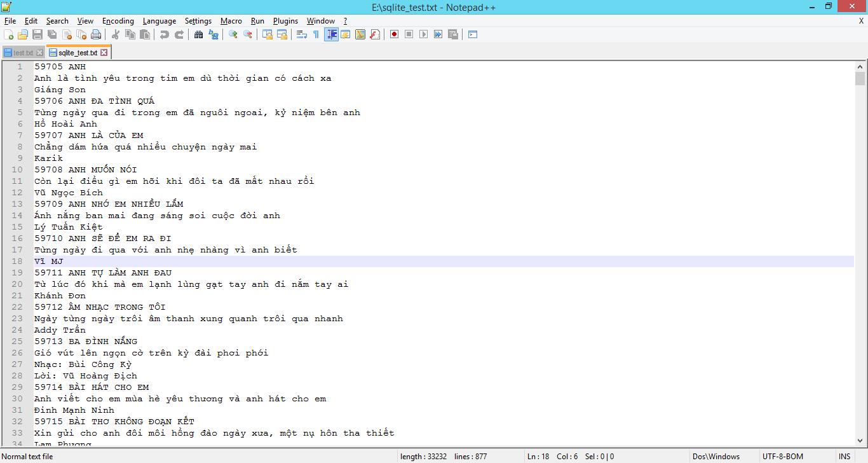Click the Replace toolbar icon
The height and width of the screenshot is (463, 868).
[x=214, y=34]
